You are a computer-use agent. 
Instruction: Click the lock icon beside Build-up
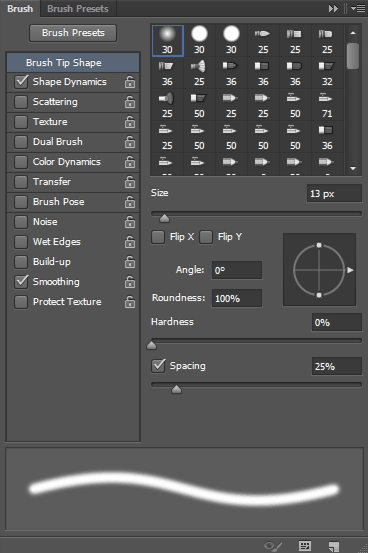coord(130,262)
